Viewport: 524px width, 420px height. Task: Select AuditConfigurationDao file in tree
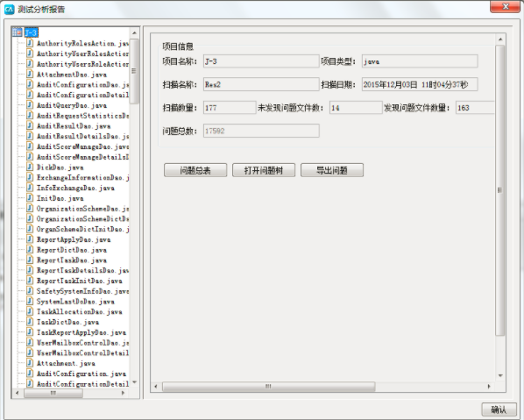[83, 84]
